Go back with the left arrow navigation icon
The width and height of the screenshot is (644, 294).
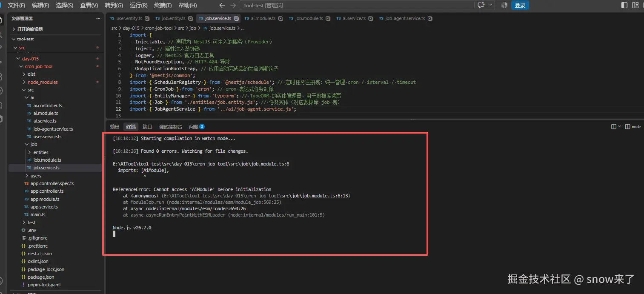pyautogui.click(x=221, y=6)
